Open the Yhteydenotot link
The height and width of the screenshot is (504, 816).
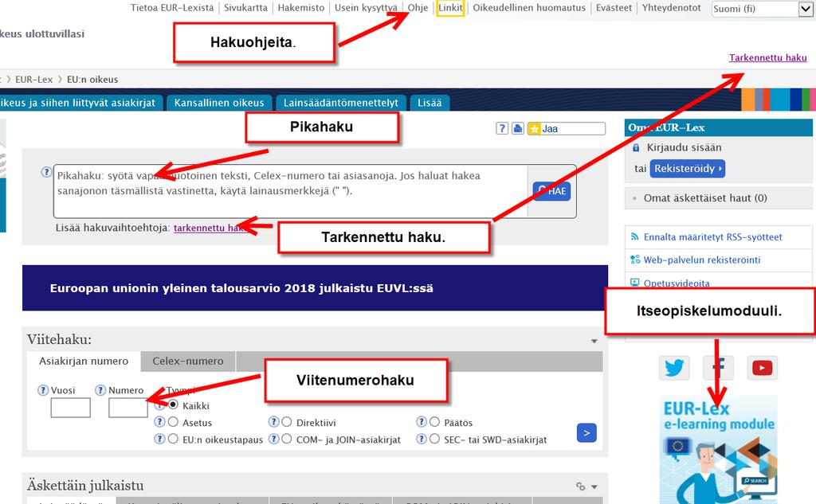click(x=671, y=8)
